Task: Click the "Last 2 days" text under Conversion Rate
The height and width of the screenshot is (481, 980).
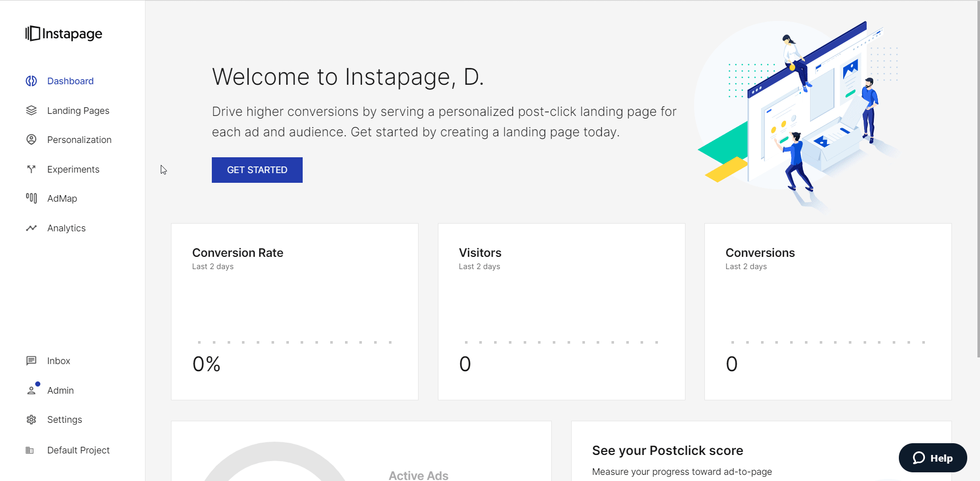Action: coord(213,267)
